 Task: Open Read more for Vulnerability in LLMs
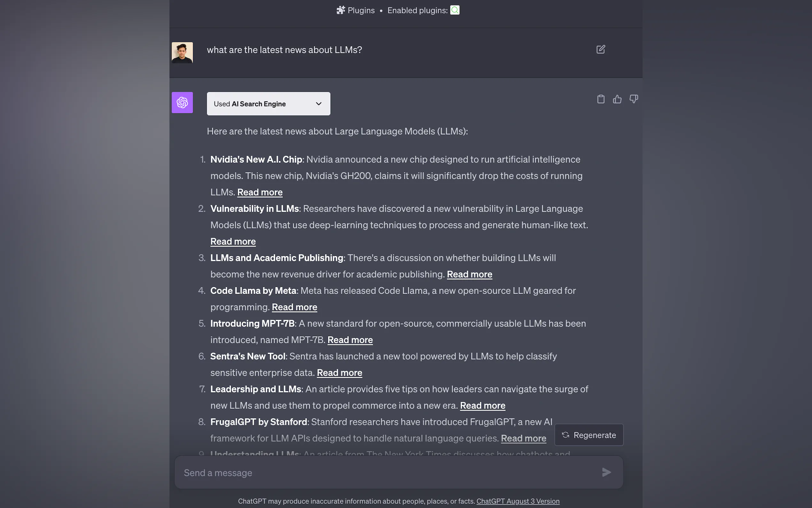[233, 242]
